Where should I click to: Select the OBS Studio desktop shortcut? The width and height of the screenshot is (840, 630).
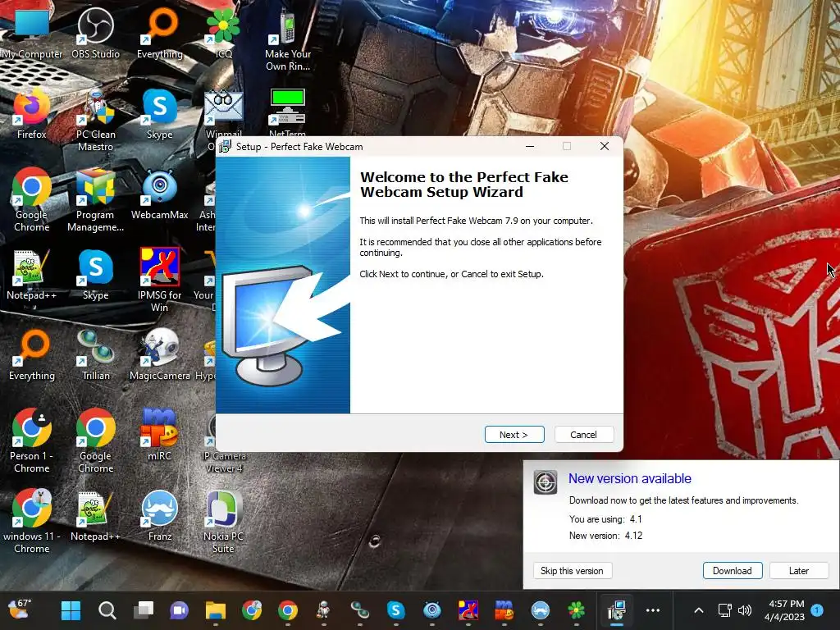tap(95, 34)
